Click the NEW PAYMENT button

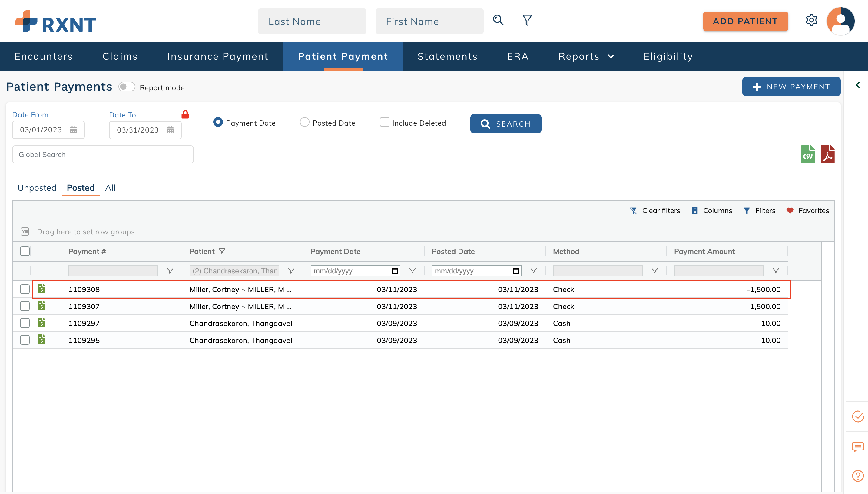tap(791, 87)
